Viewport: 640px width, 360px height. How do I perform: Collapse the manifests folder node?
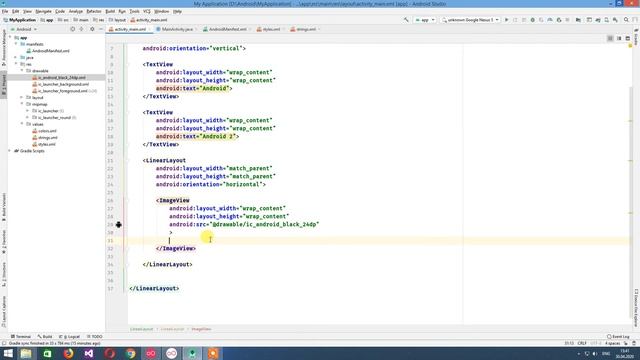click(x=16, y=44)
